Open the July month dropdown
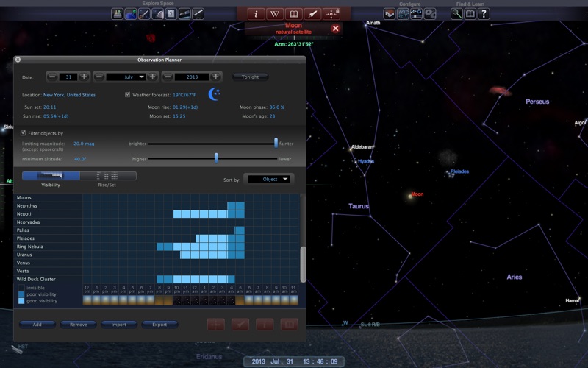588x368 pixels. [x=125, y=77]
